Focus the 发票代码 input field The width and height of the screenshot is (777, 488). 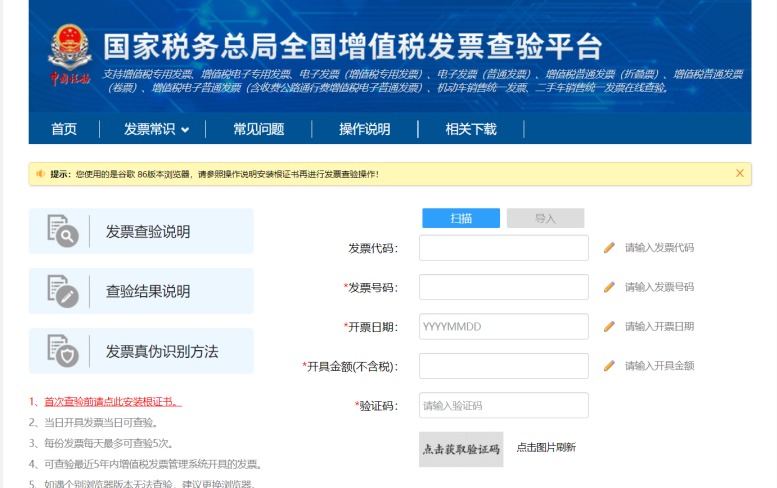pyautogui.click(x=504, y=248)
